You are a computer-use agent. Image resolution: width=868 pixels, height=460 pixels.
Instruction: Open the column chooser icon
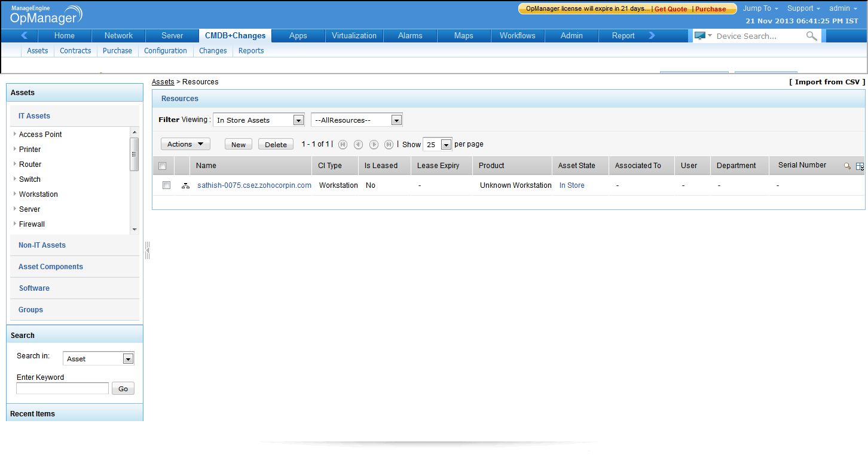[860, 166]
